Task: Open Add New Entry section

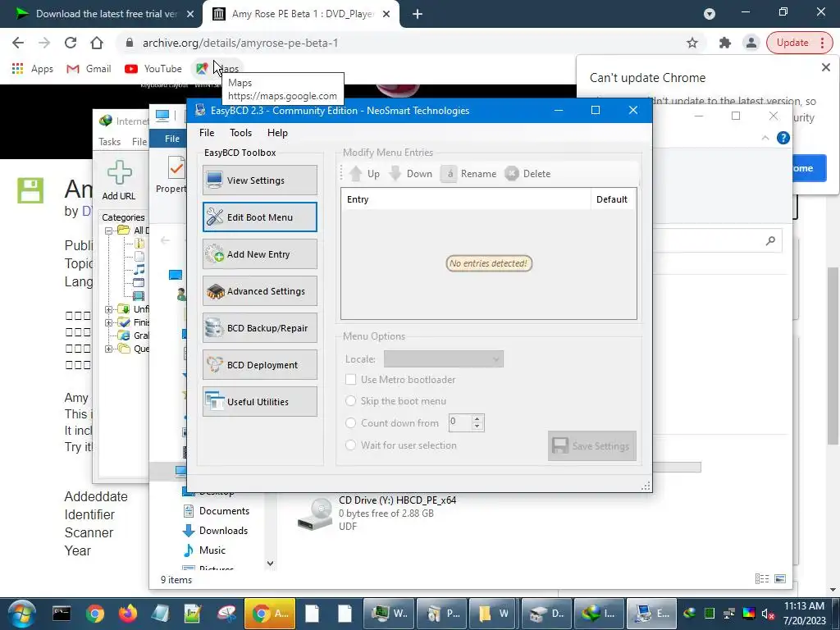Action: 260,254
